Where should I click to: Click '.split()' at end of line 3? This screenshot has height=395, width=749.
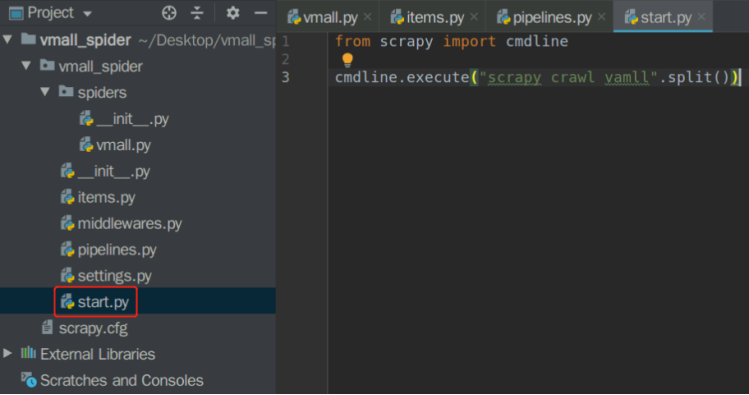[694, 77]
